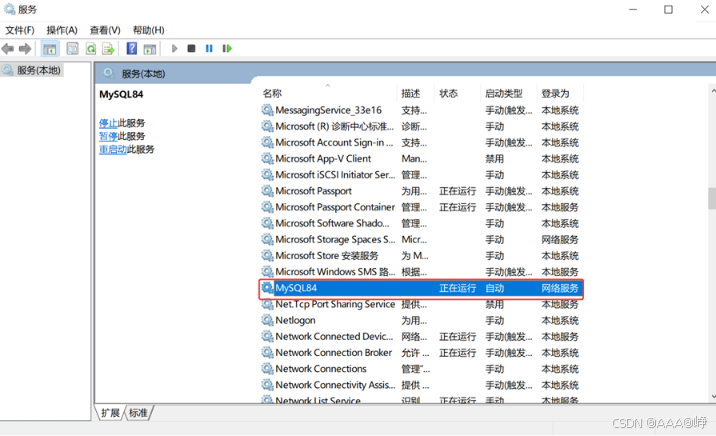716x436 pixels.
Task: Open the 查看(V) menu
Action: click(105, 30)
